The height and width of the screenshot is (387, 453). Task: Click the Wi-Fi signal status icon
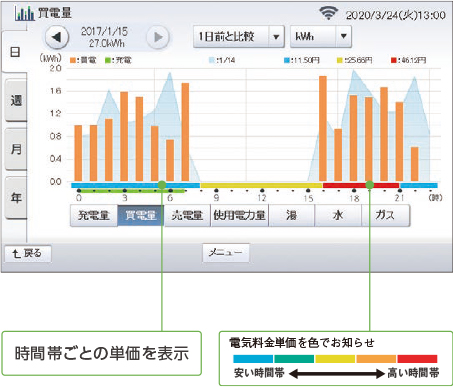click(x=328, y=13)
